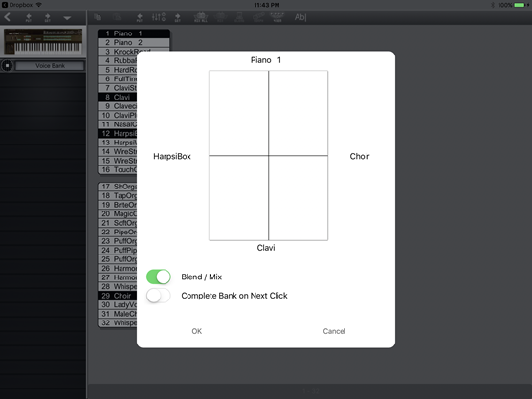The height and width of the screenshot is (399, 532).
Task: Dismiss the dialog with Cancel
Action: coord(334,331)
